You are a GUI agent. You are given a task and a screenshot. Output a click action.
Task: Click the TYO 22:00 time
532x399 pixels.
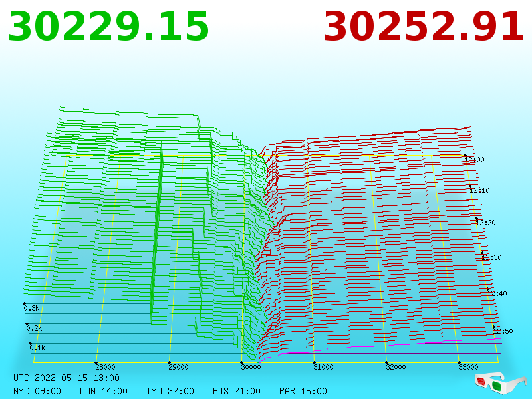tap(170, 391)
